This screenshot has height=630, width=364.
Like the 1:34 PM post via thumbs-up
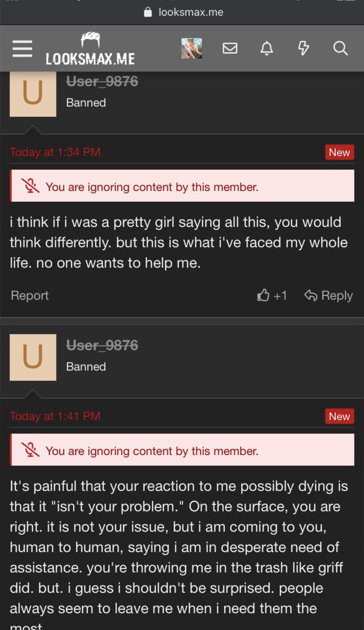click(264, 295)
